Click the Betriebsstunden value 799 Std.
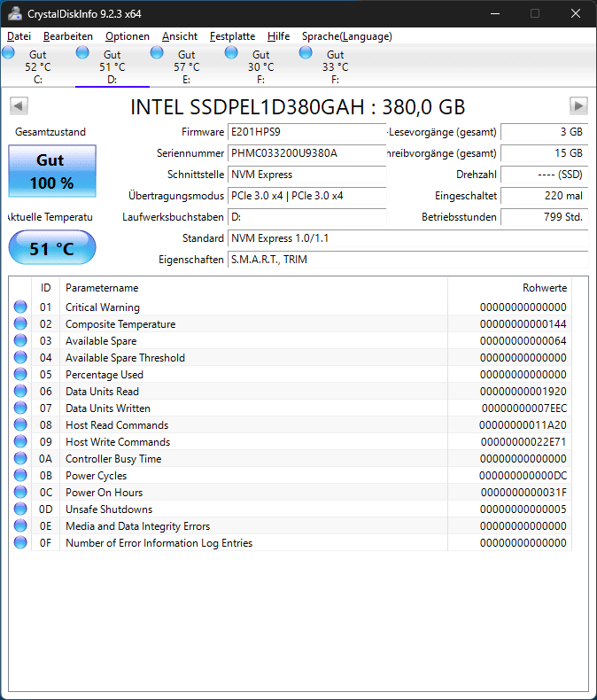597x700 pixels. (545, 217)
